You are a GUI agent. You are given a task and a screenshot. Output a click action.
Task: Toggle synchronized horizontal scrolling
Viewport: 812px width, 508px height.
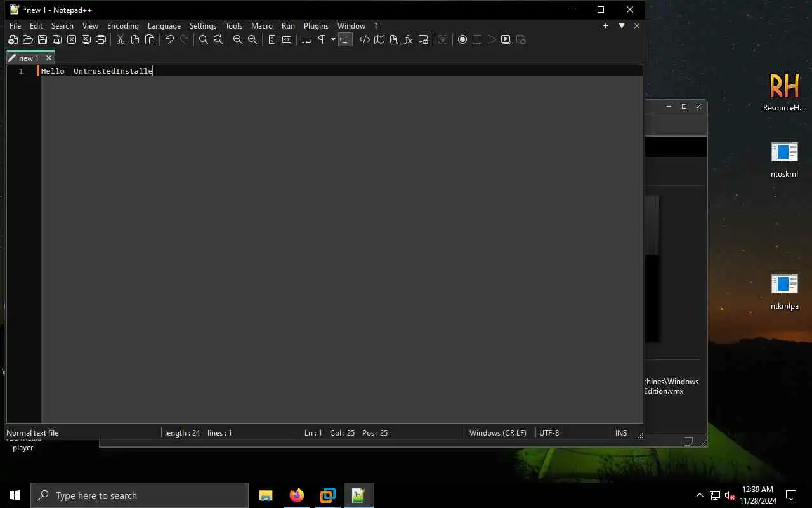pyautogui.click(x=286, y=39)
